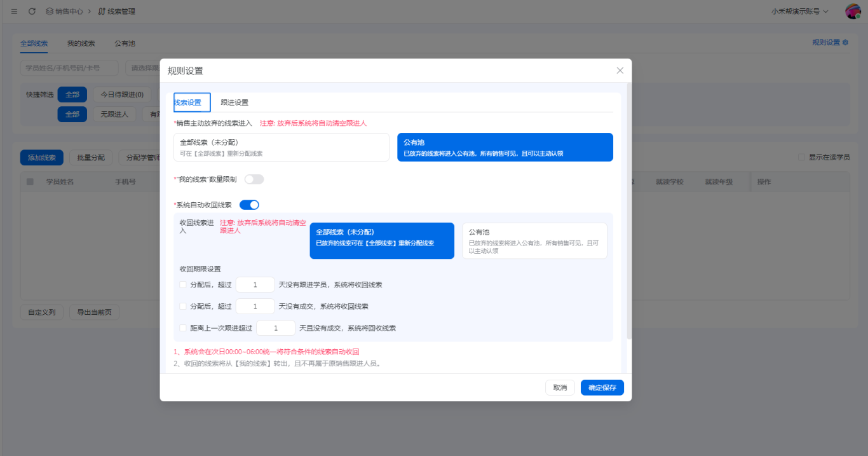Close the 规则设置 dialog with X icon
The image size is (868, 456).
click(620, 71)
